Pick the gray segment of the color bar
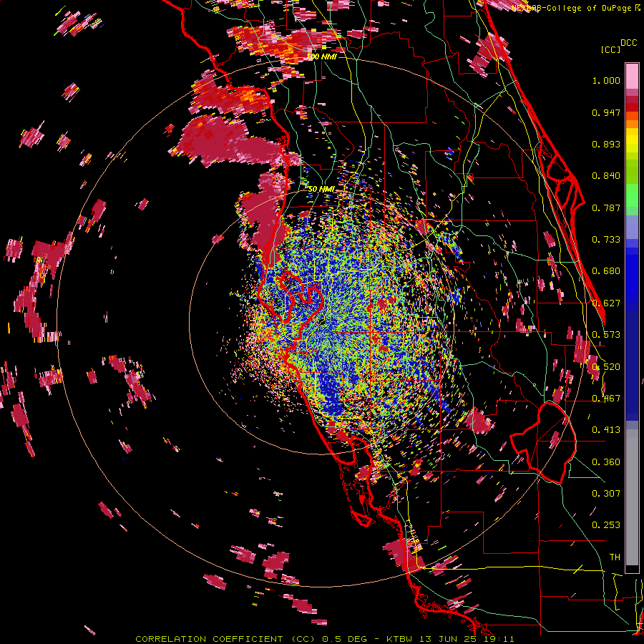 click(x=632, y=497)
